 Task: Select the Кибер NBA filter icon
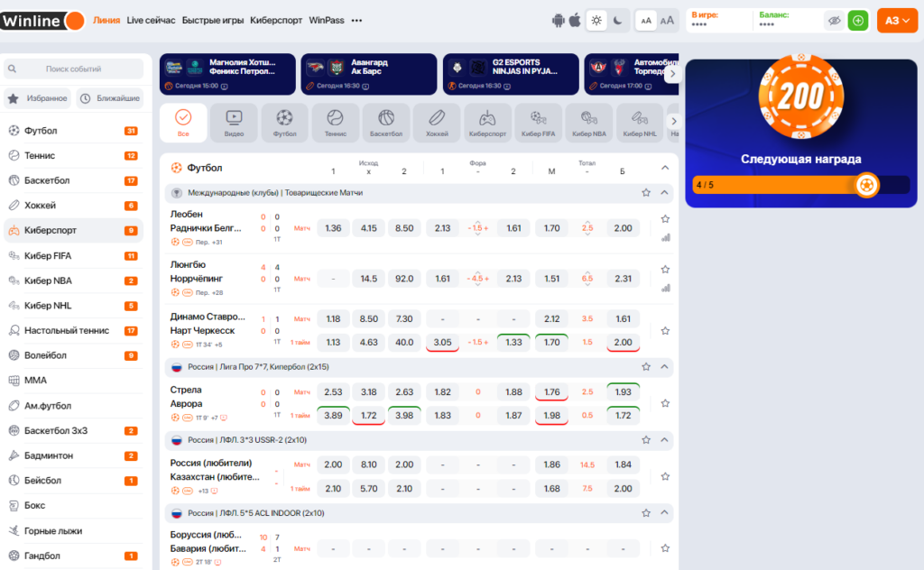pyautogui.click(x=588, y=123)
